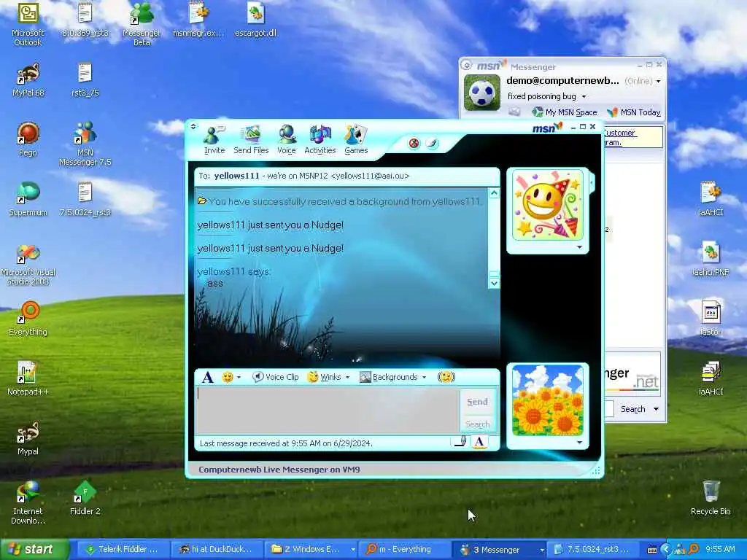Screen dimensions: 747x560
Task: Select escargot.dll file on desktop
Action: coord(256,20)
